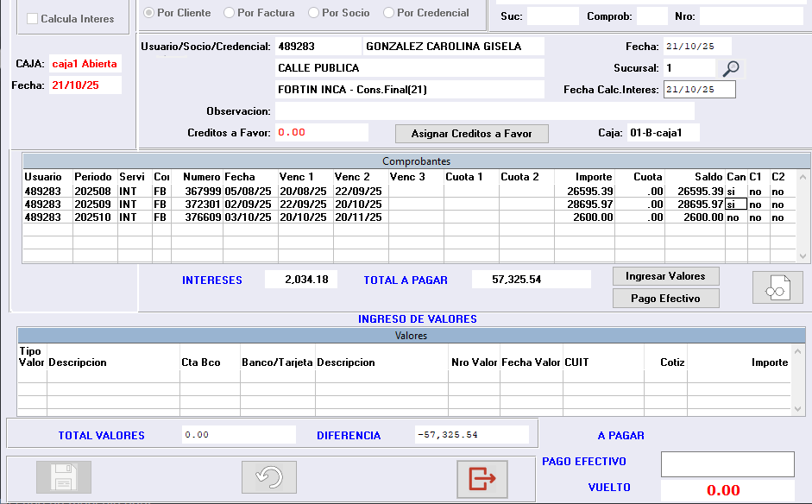This screenshot has height=504, width=812.
Task: Click the Fecha Calc.Interes date field
Action: 699,90
